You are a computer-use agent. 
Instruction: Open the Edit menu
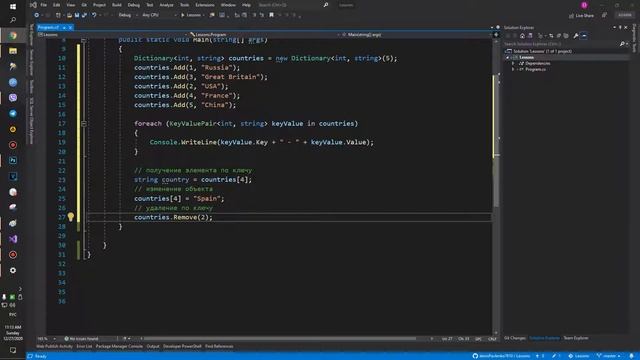coord(56,5)
